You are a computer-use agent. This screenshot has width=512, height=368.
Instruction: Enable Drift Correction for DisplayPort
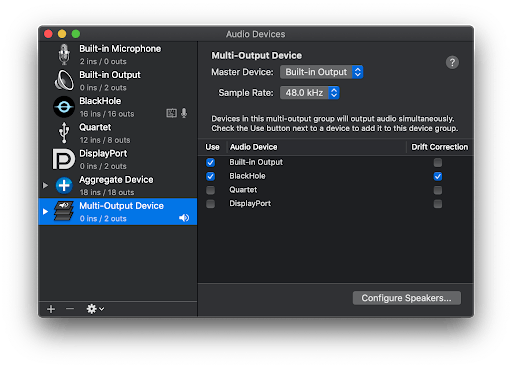(438, 204)
